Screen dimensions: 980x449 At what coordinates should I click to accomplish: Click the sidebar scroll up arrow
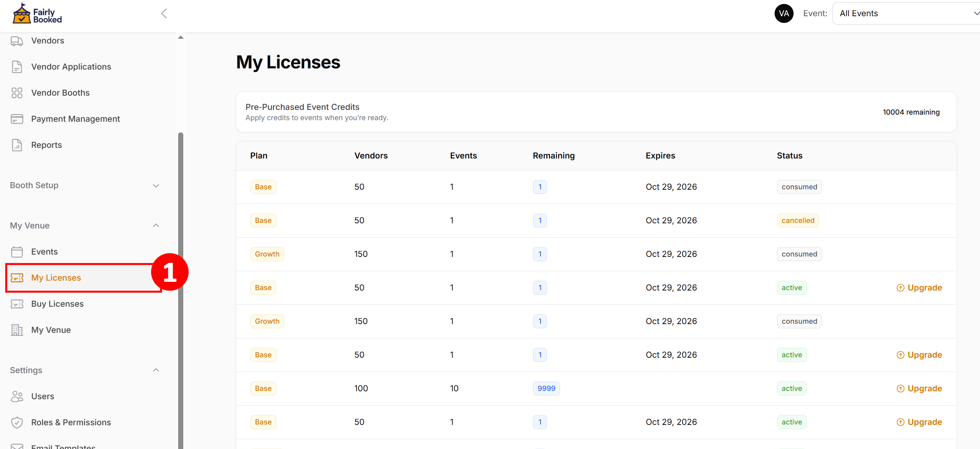tap(181, 38)
